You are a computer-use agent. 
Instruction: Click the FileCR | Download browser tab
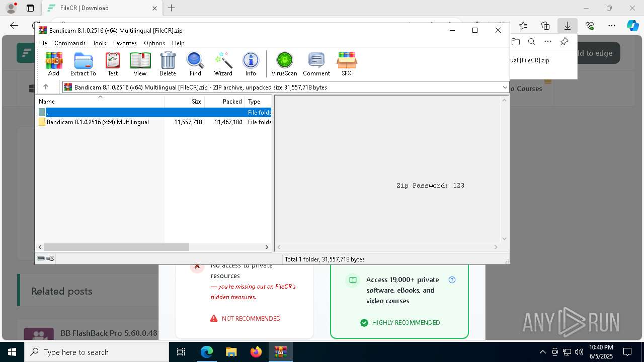(x=101, y=8)
